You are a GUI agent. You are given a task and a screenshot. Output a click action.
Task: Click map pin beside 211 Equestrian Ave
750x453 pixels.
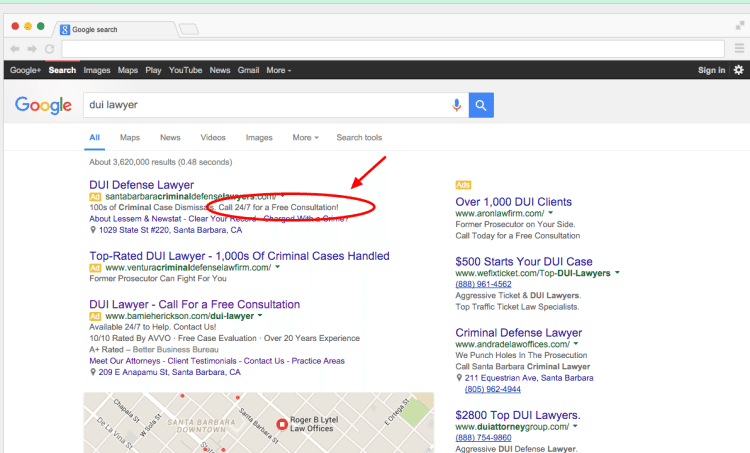point(459,378)
